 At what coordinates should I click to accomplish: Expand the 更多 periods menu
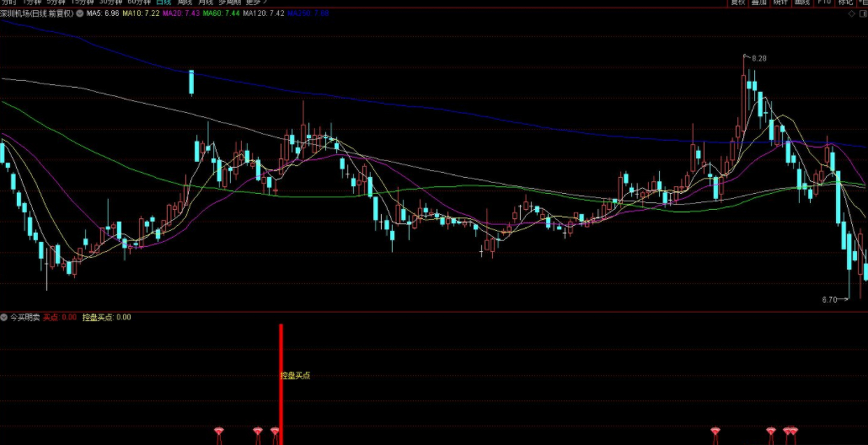click(256, 2)
